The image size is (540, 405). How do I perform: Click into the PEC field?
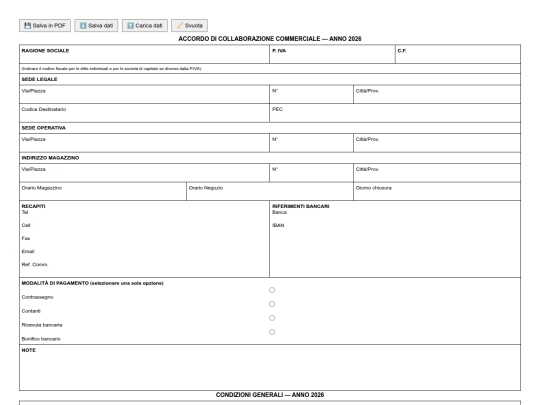pyautogui.click(x=395, y=113)
